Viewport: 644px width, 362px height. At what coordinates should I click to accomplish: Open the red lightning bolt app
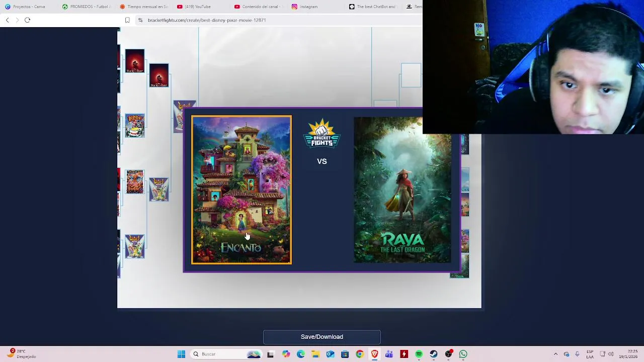(x=404, y=354)
